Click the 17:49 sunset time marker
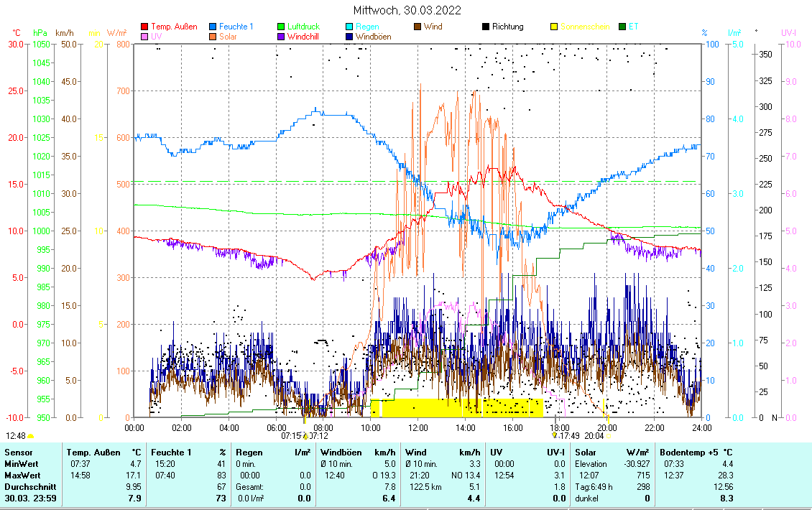Screen dimensions: 812x510 pos(568,435)
